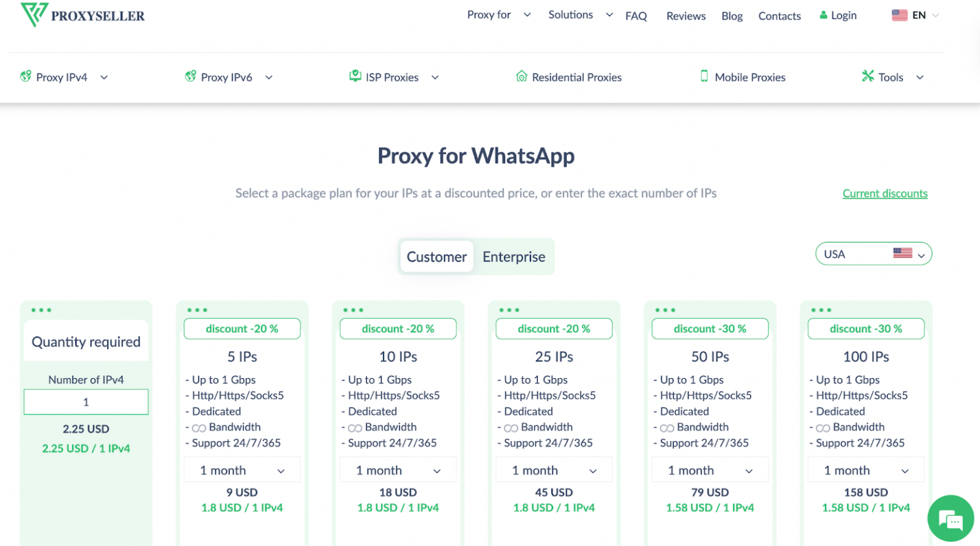Viewport: 980px width, 546px height.
Task: Click the Proxy-Seller logo
Action: (82, 14)
